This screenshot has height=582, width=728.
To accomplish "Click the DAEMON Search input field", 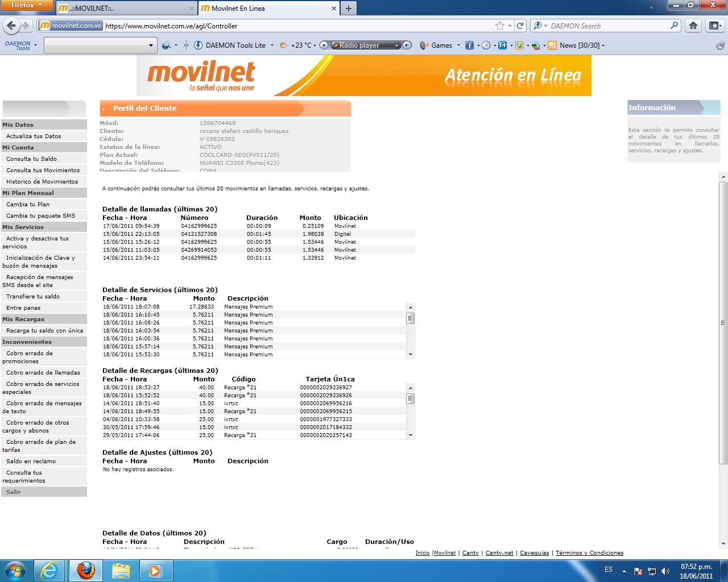I will [609, 26].
